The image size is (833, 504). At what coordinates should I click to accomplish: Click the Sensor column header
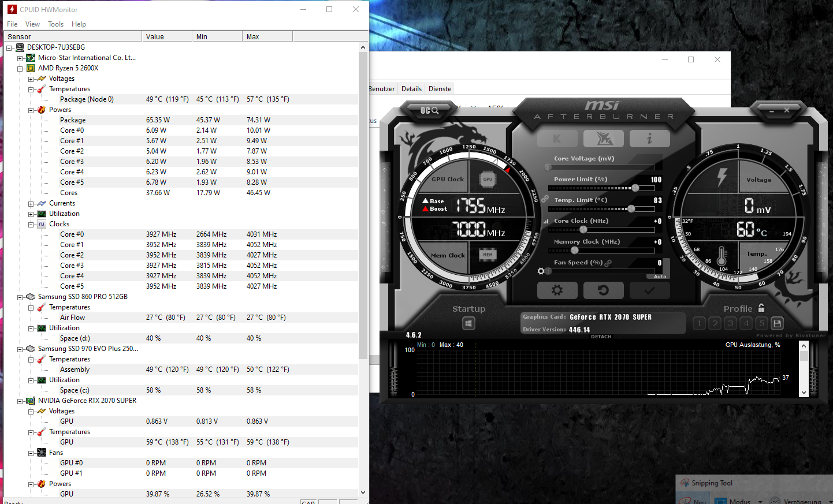click(x=73, y=36)
